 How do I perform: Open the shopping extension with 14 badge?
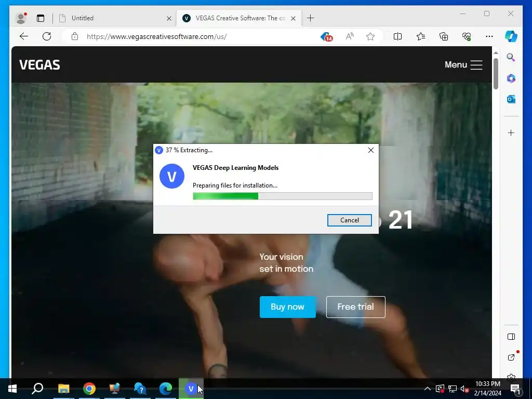[326, 37]
